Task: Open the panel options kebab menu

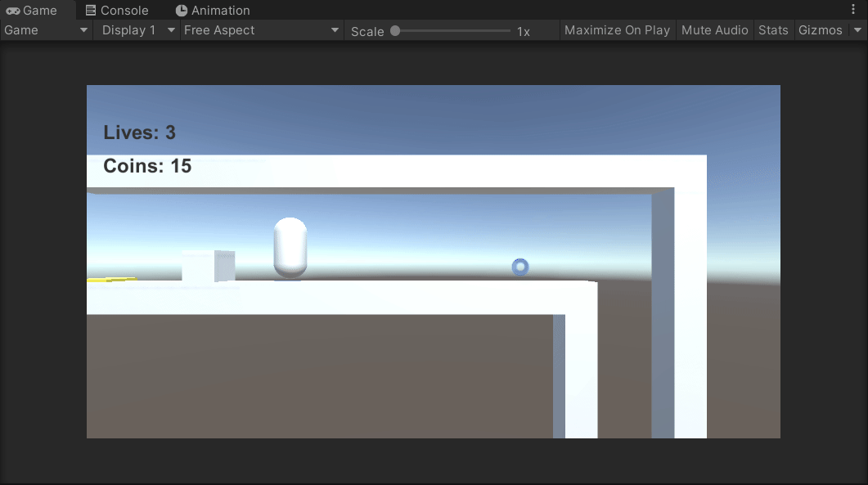Action: [x=853, y=10]
